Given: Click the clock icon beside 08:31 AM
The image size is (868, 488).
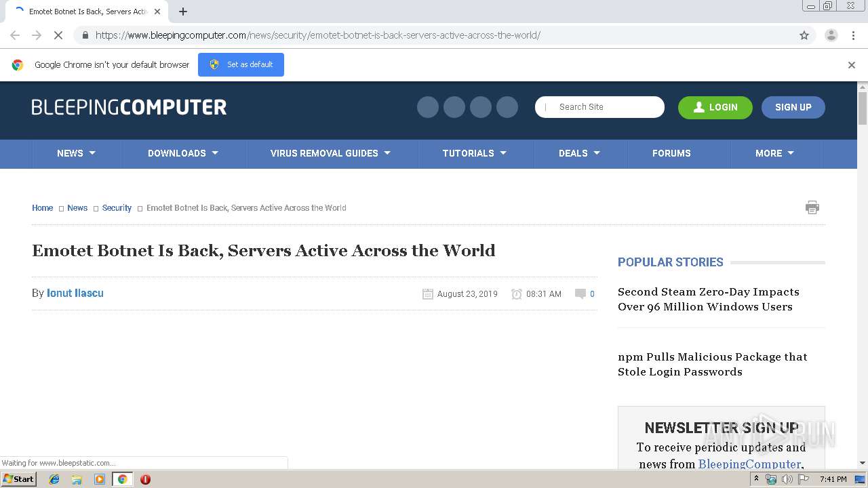Looking at the screenshot, I should coord(517,294).
